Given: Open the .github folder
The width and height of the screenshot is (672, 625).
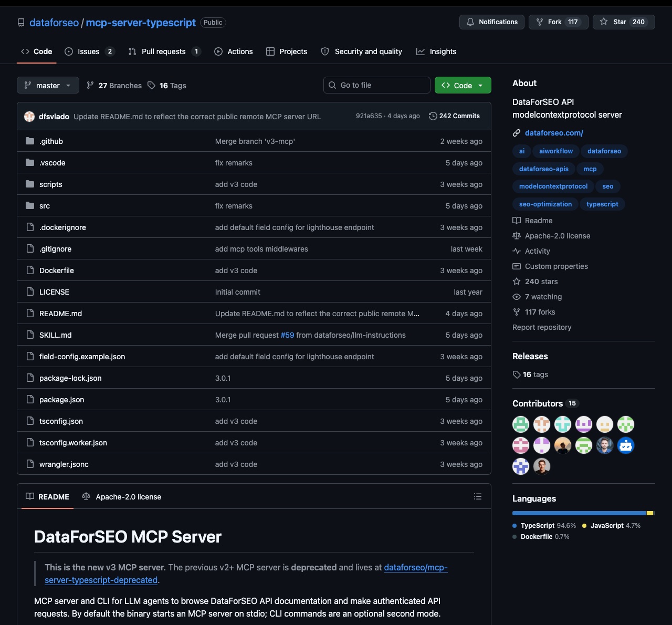Looking at the screenshot, I should 51,141.
